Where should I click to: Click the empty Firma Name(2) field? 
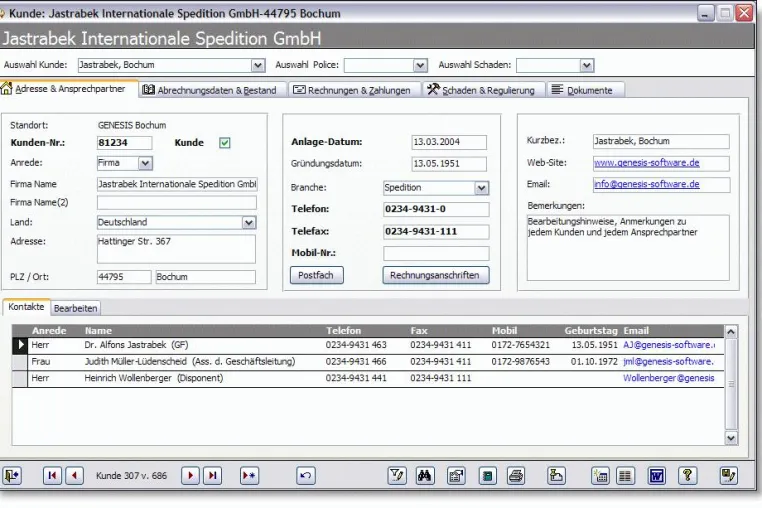click(x=177, y=203)
